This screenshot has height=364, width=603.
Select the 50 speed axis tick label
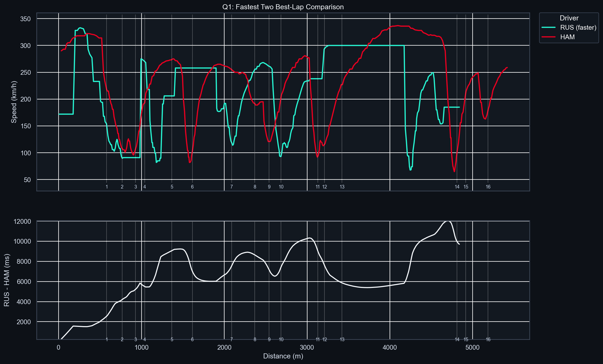[27, 180]
